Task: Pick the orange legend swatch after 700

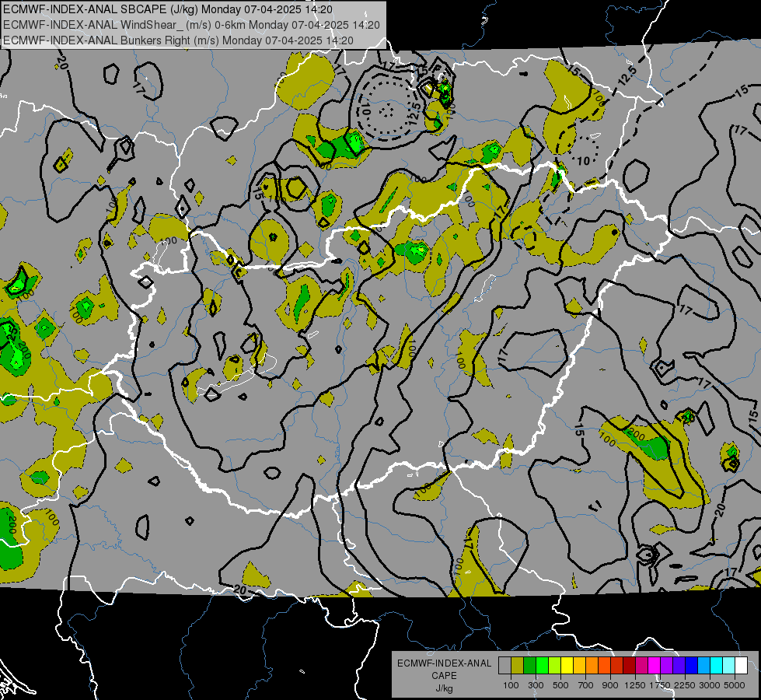Action: [x=592, y=666]
